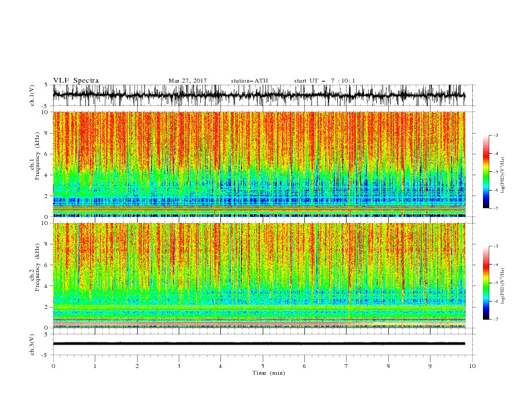Click the ch.2 PSD color bar

point(486,283)
